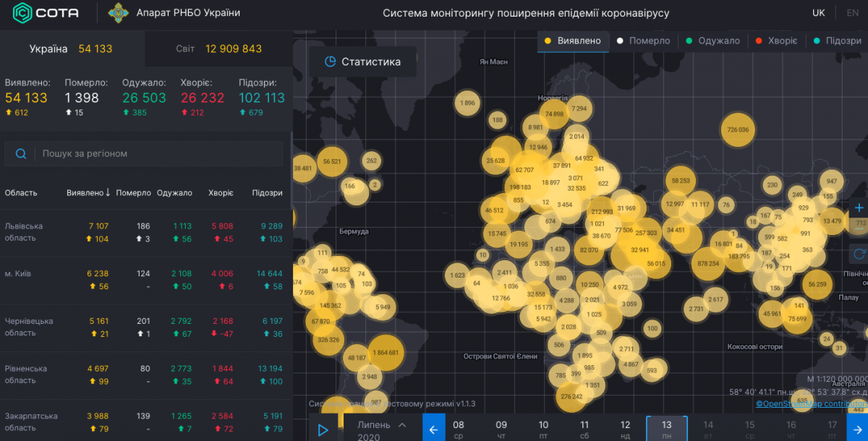Click the search magnifier icon
Image resolution: width=868 pixels, height=441 pixels.
point(21,153)
